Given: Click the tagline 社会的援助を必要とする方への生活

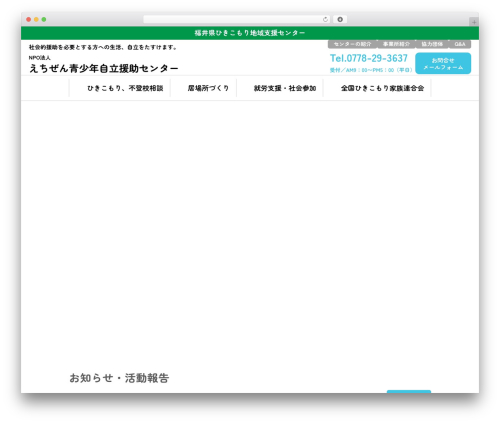Looking at the screenshot, I should (x=103, y=47).
